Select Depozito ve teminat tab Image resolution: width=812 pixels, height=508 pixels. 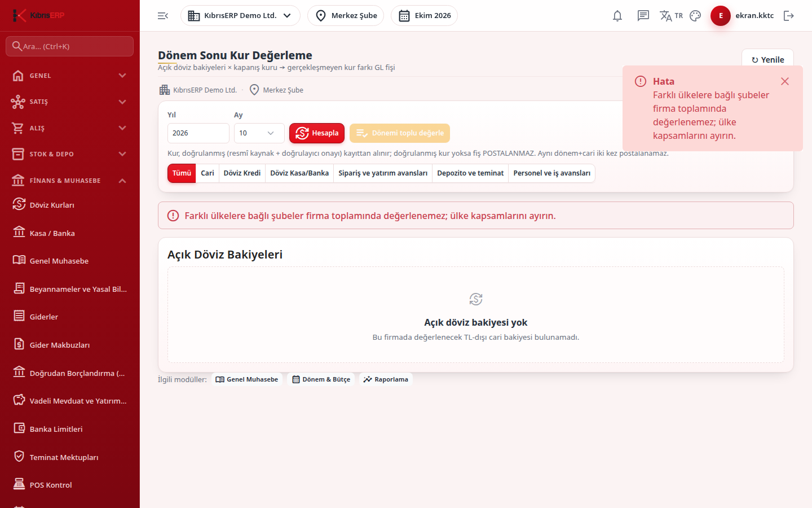click(470, 173)
